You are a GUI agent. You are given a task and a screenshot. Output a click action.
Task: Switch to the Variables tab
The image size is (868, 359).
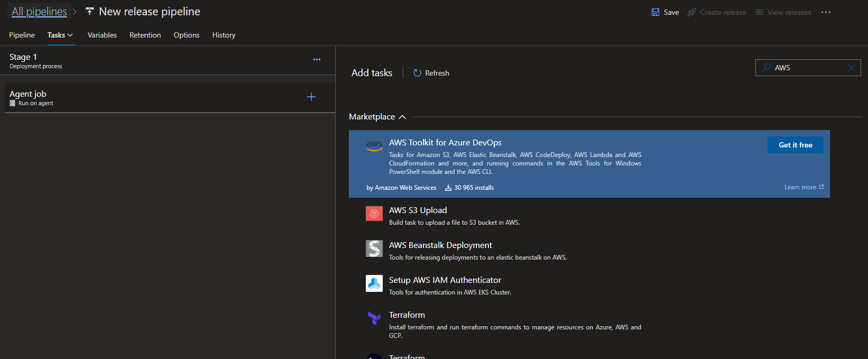[102, 35]
